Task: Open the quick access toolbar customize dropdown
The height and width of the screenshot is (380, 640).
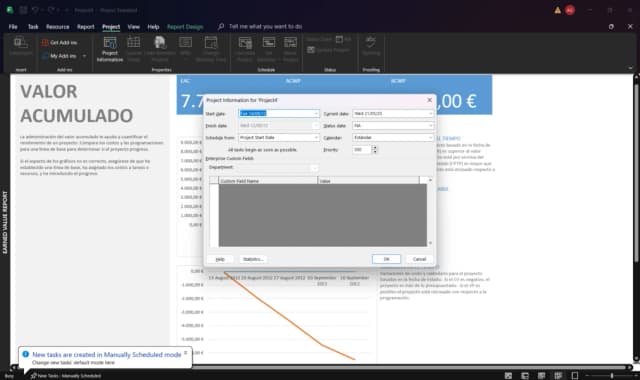Action: [x=66, y=10]
